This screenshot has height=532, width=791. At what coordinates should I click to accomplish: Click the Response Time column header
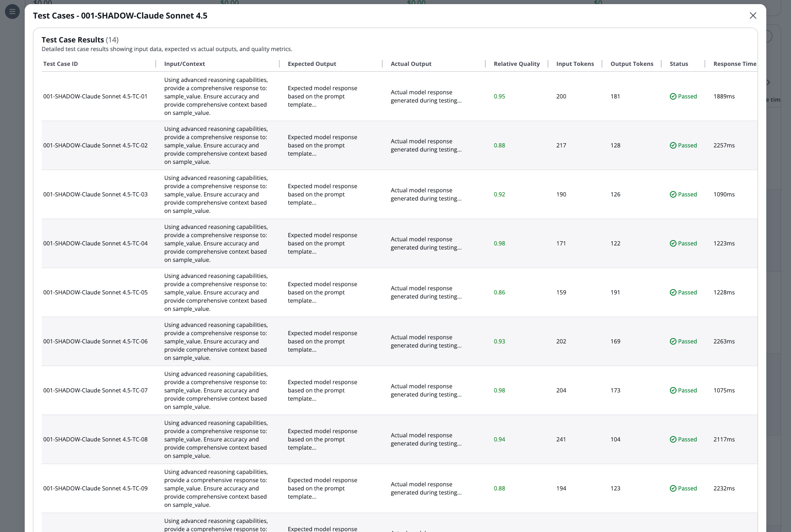pos(735,64)
